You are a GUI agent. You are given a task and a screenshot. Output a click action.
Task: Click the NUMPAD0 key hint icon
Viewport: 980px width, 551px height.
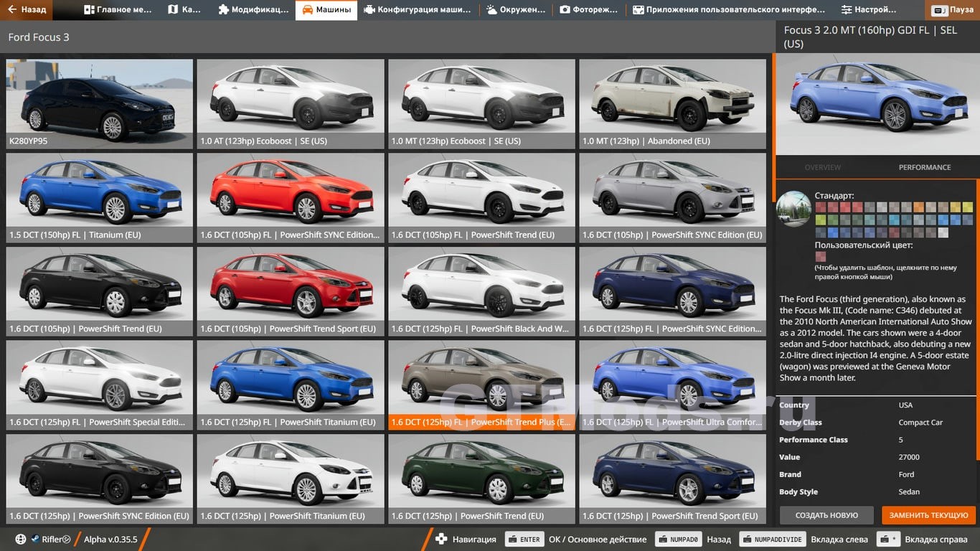(677, 540)
